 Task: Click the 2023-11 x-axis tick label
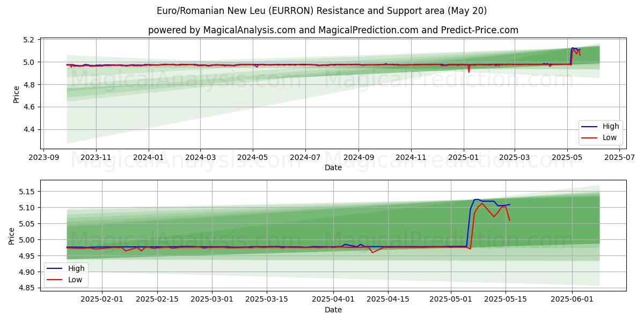point(96,158)
